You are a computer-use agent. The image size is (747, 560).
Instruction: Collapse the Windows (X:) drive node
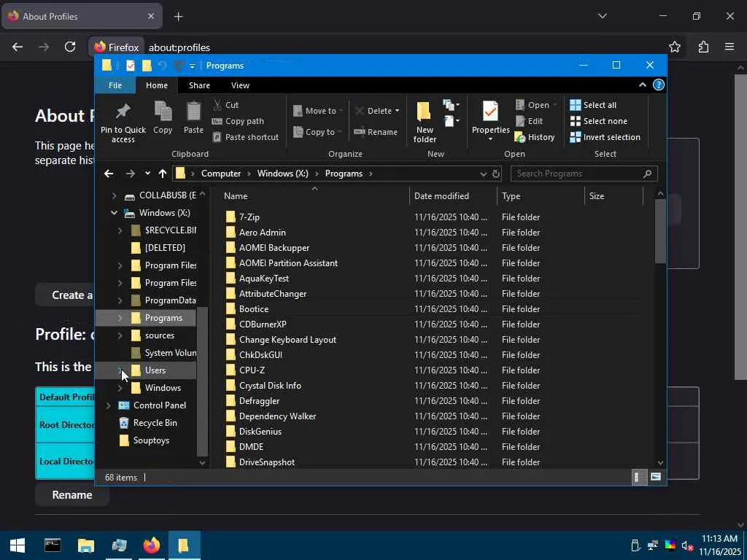click(x=114, y=213)
